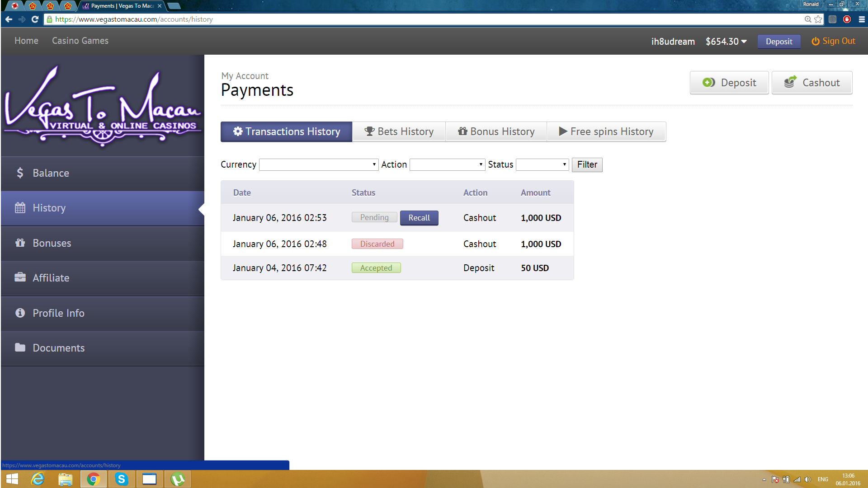This screenshot has height=488, width=868.
Task: Launch Skype from the taskbar
Action: tap(121, 479)
